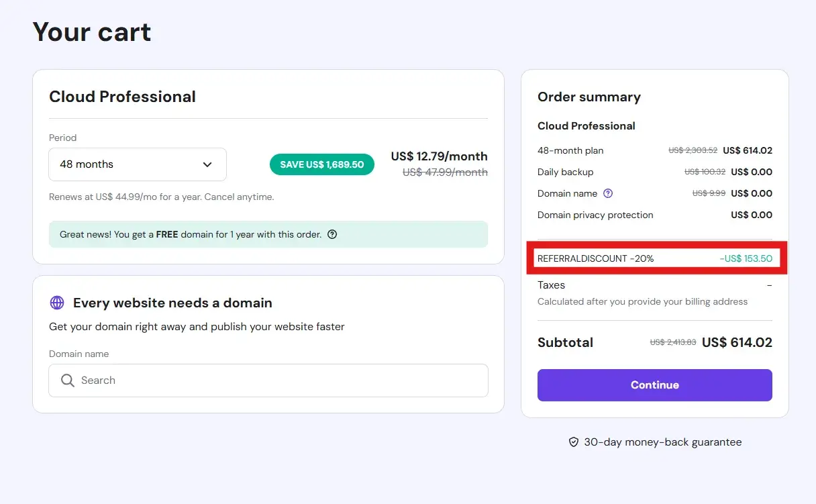Image resolution: width=816 pixels, height=504 pixels.
Task: Click the 48-month plan line item
Action: click(570, 150)
